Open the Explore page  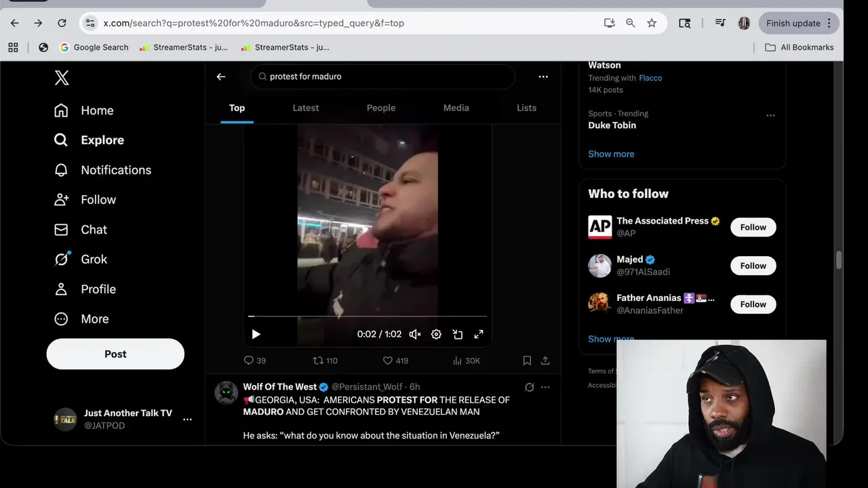point(89,140)
